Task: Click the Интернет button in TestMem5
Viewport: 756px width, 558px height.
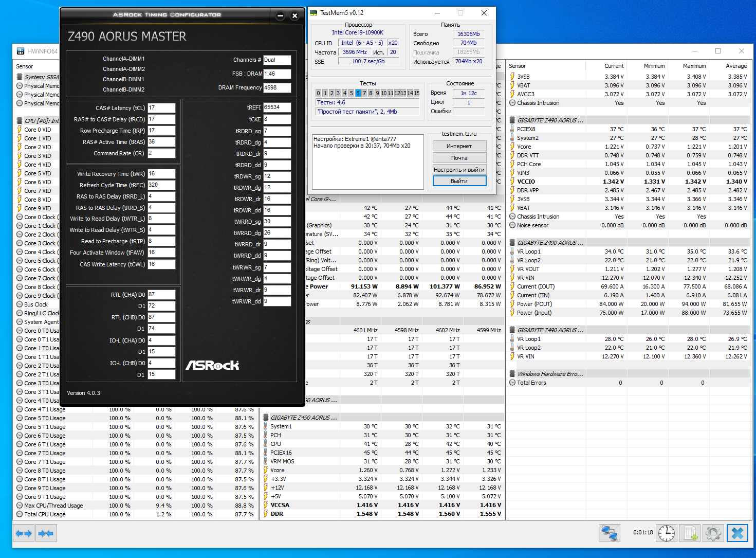Action: 459,146
